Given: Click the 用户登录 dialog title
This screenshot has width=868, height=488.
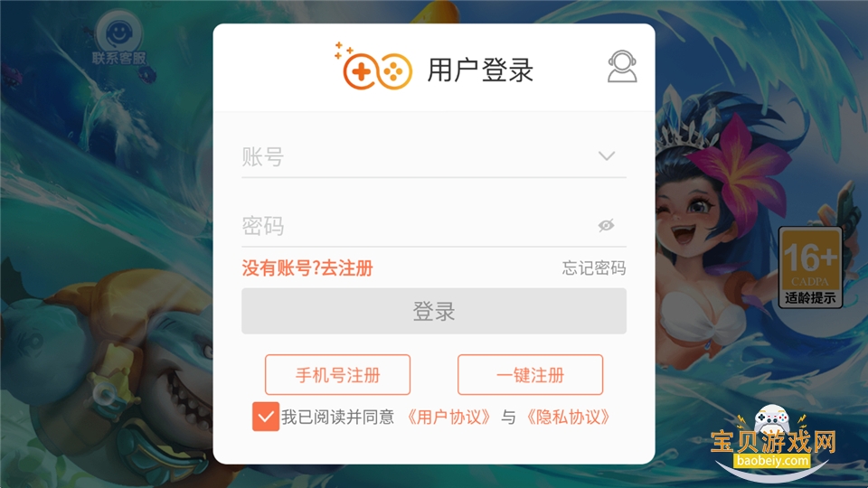Looking at the screenshot, I should 480,70.
